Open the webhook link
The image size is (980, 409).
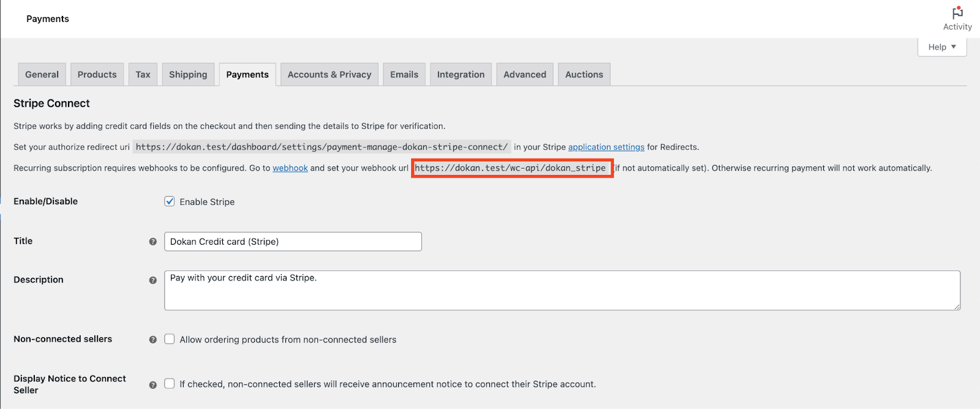(x=290, y=168)
